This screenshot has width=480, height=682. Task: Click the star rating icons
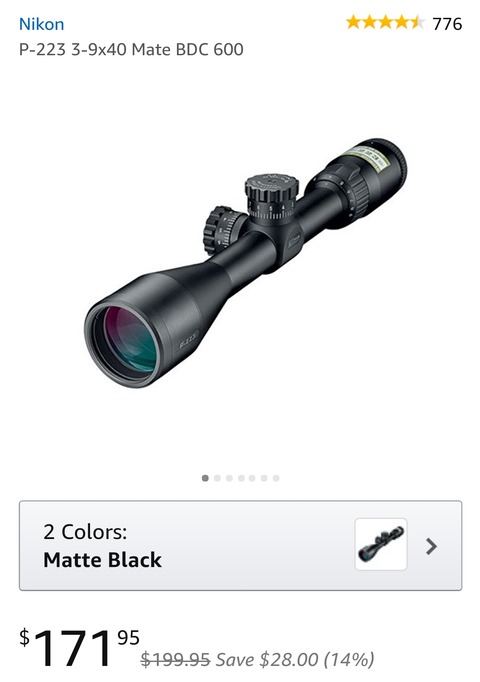[385, 22]
